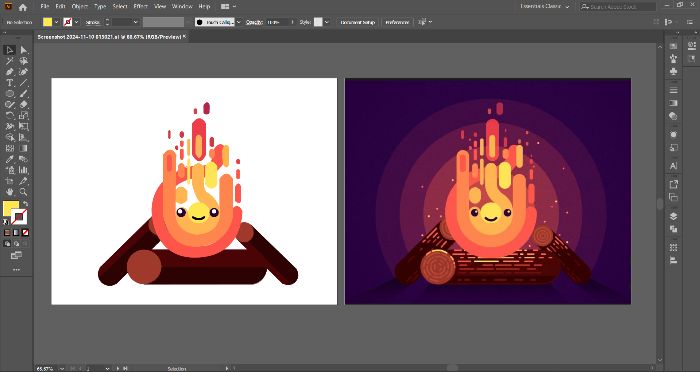Click the yellow fill swatch in toolbar
Screen dimensions: 700x372
[11, 208]
